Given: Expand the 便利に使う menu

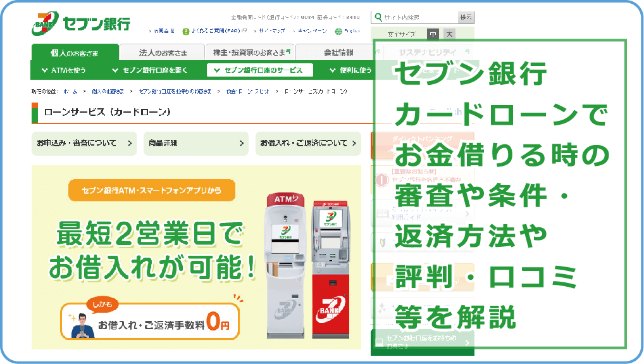Looking at the screenshot, I should click(350, 70).
